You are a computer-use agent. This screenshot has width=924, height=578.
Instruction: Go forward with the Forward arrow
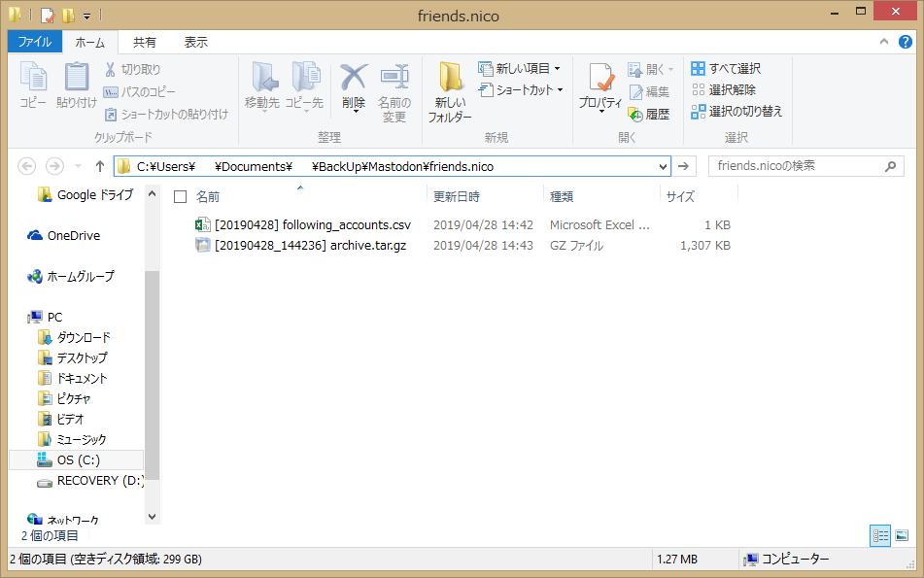(x=54, y=167)
